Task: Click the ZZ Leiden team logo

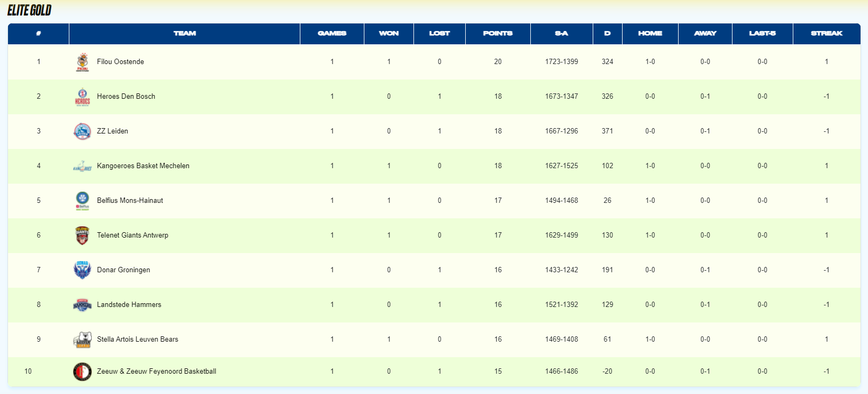Action: tap(82, 131)
